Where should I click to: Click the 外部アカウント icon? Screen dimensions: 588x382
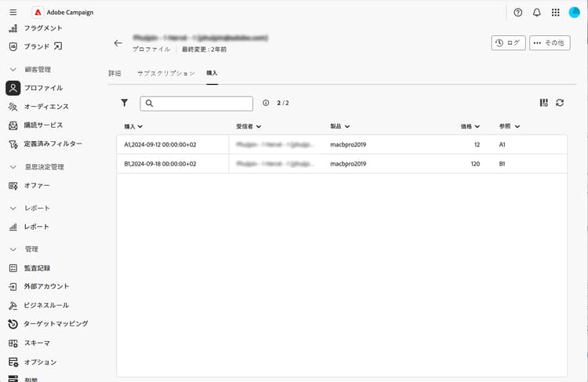click(13, 286)
